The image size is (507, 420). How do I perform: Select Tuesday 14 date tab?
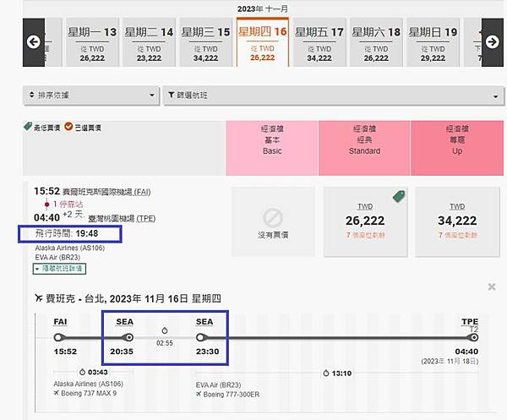click(149, 43)
